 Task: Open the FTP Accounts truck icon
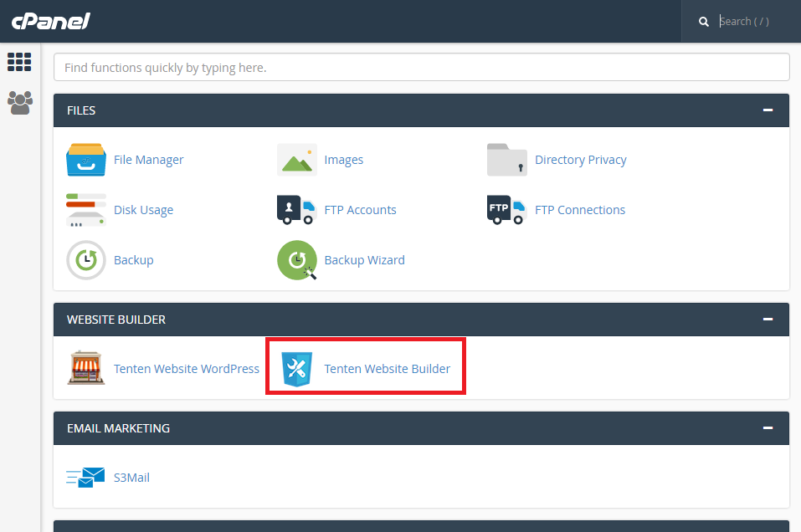[x=297, y=210]
